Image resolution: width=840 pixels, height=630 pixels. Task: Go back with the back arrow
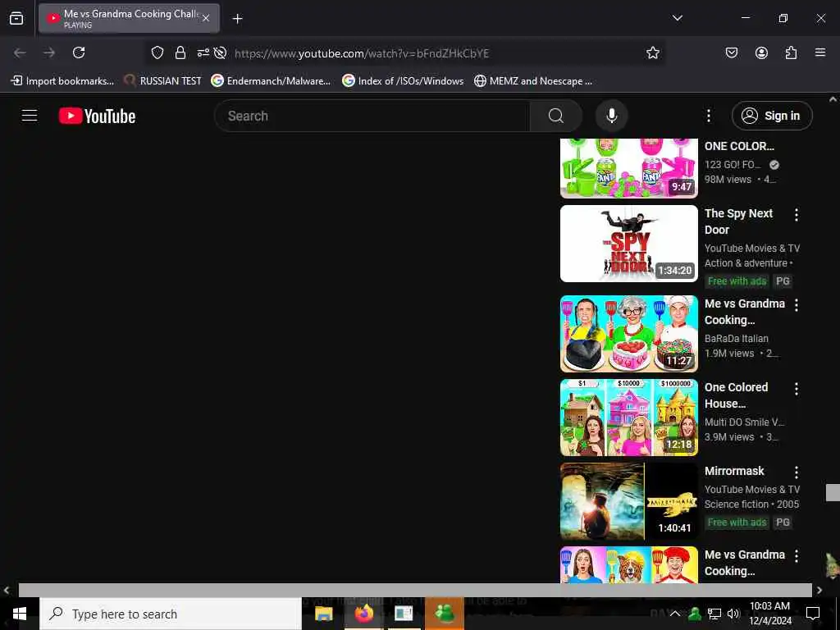(20, 52)
